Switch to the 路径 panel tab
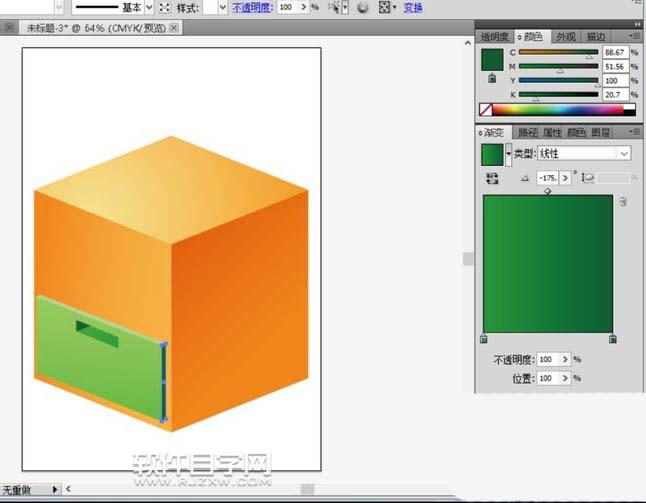 point(526,132)
